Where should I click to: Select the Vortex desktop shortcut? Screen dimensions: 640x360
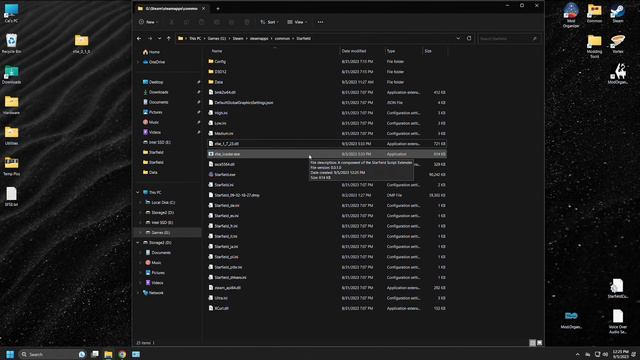[618, 43]
